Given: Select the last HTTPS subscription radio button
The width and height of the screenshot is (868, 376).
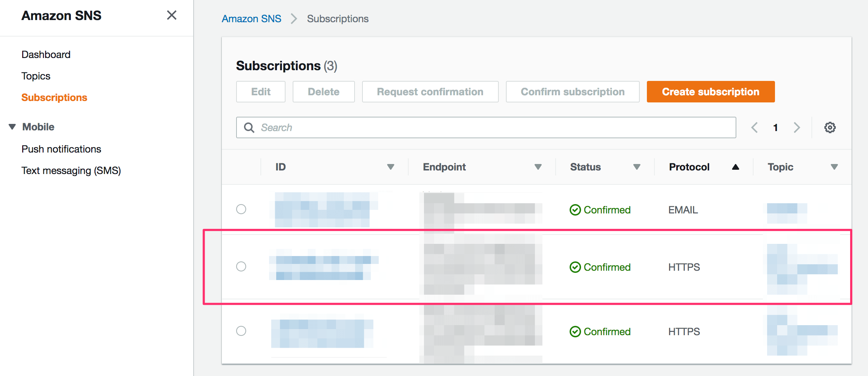Looking at the screenshot, I should (241, 331).
